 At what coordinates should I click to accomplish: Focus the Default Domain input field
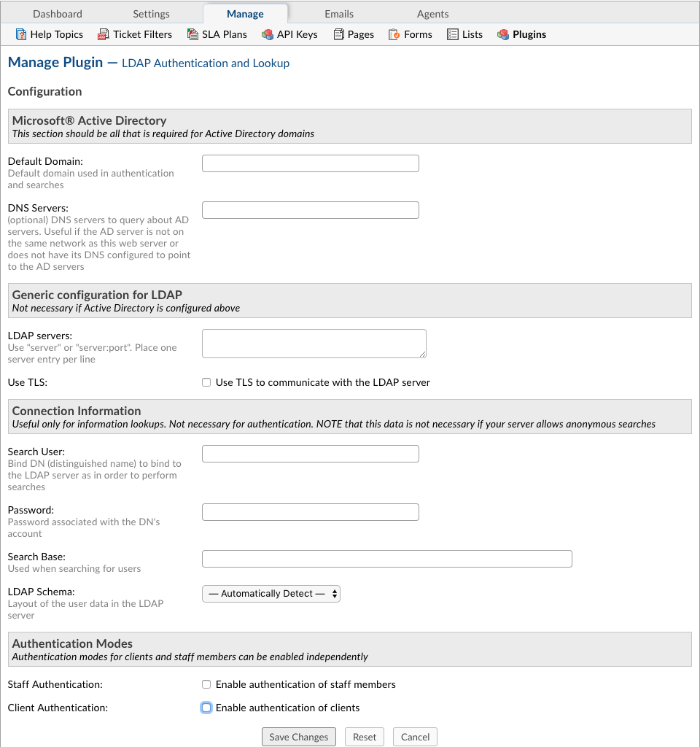click(311, 163)
